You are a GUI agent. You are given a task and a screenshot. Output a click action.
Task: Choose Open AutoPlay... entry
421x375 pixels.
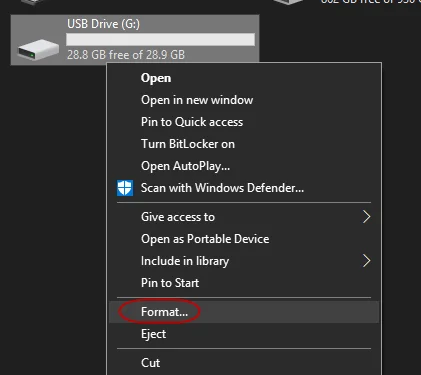[x=244, y=166]
